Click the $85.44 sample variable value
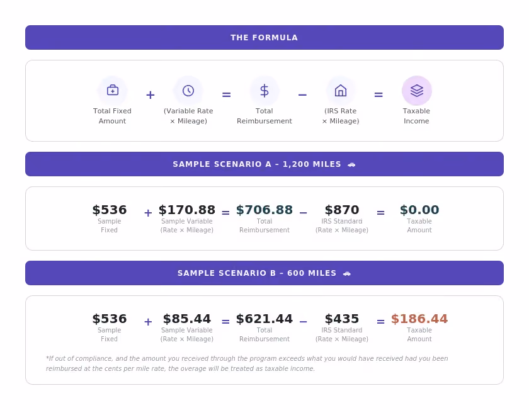Viewport: 529px width, 420px height. (187, 319)
